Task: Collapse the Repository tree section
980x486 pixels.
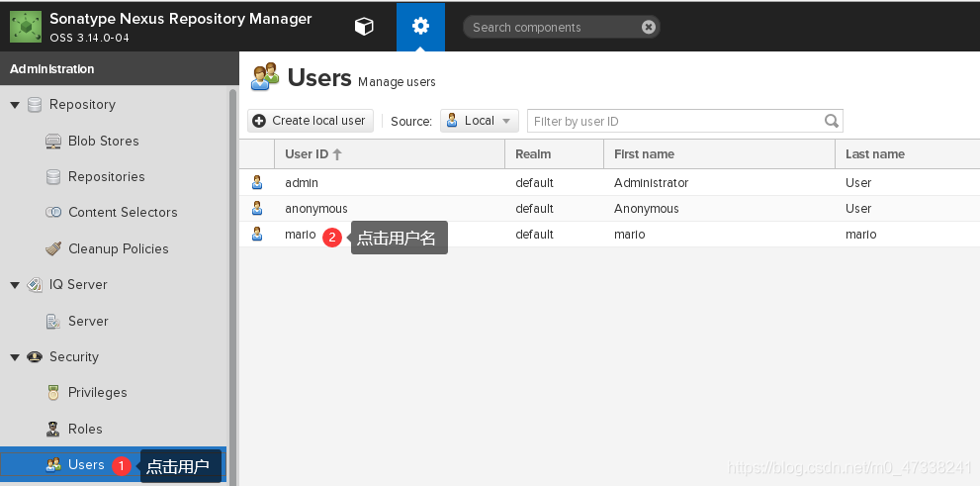Action: click(x=15, y=105)
